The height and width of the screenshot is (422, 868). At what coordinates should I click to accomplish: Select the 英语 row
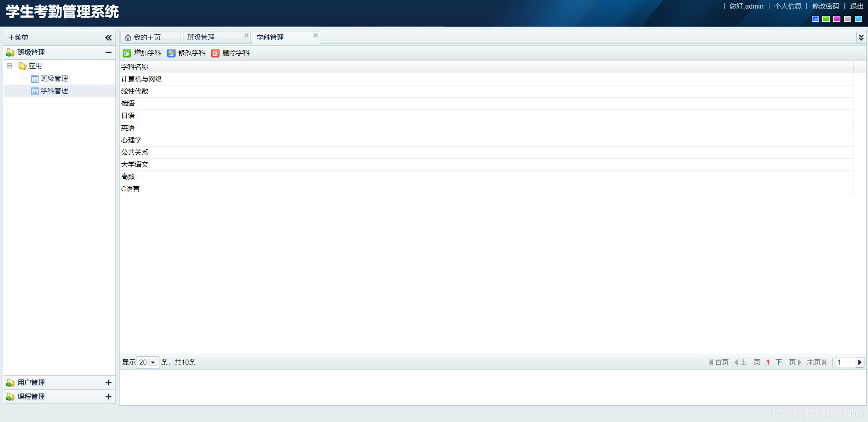[x=487, y=128]
